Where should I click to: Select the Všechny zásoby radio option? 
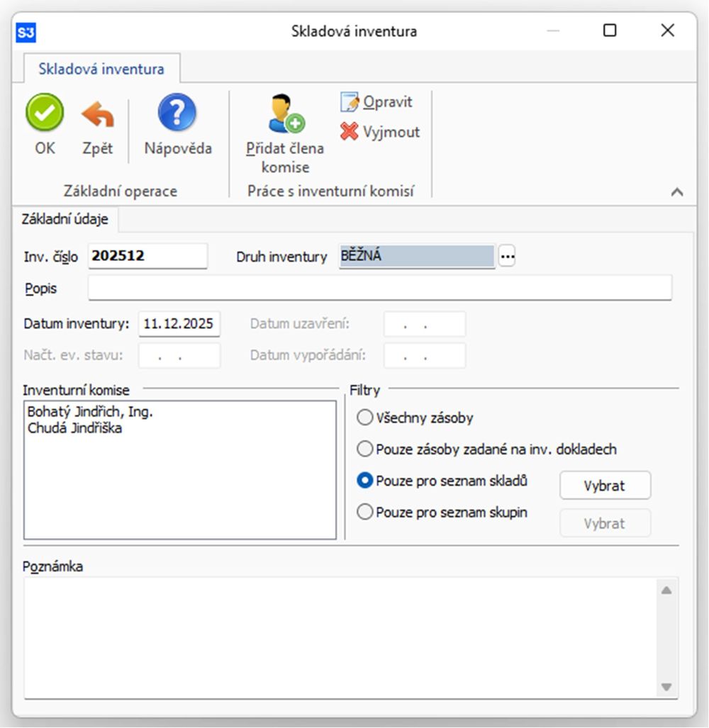point(365,418)
